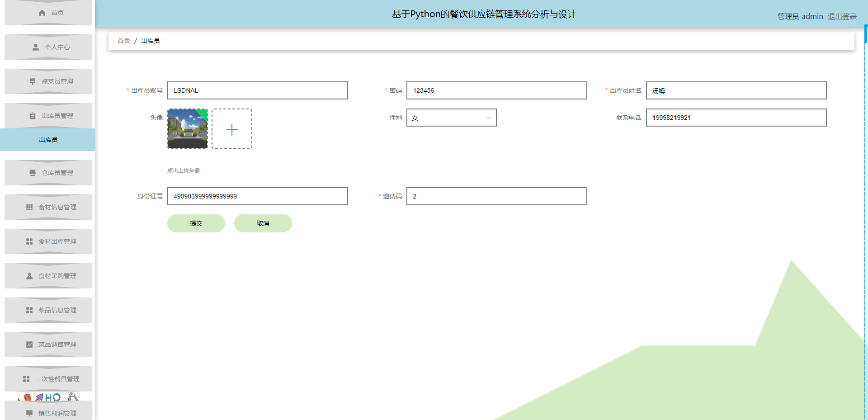Image resolution: width=868 pixels, height=420 pixels.
Task: Click the user icon beside 食材采购管理
Action: [x=29, y=276]
